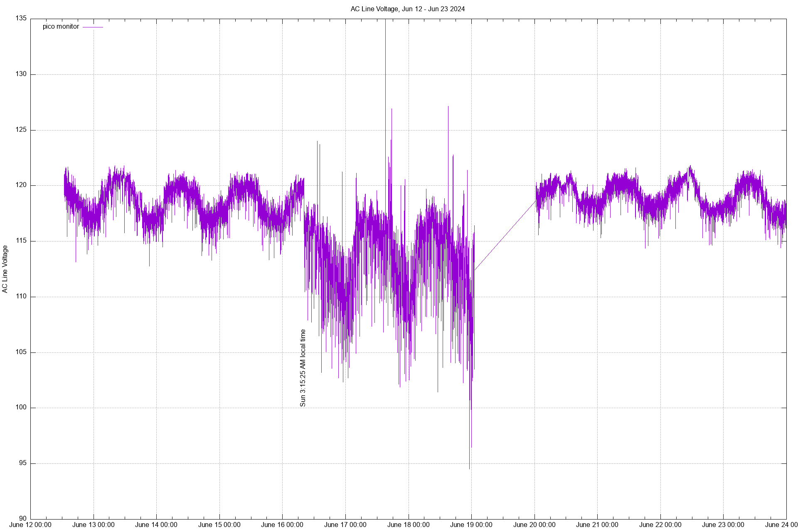The width and height of the screenshot is (798, 532).
Task: Select the 'pico monitor' legend label
Action: tap(61, 27)
